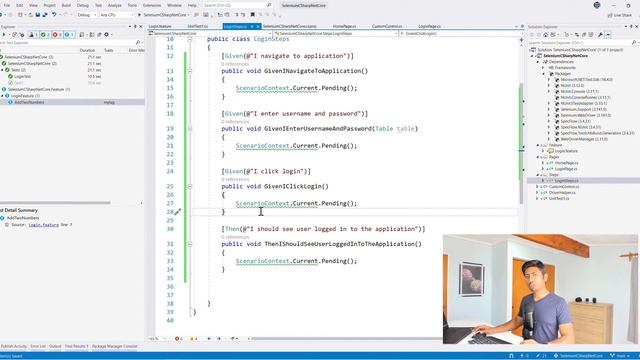Open the Extensions menu
640x360 pixels.
152,5
